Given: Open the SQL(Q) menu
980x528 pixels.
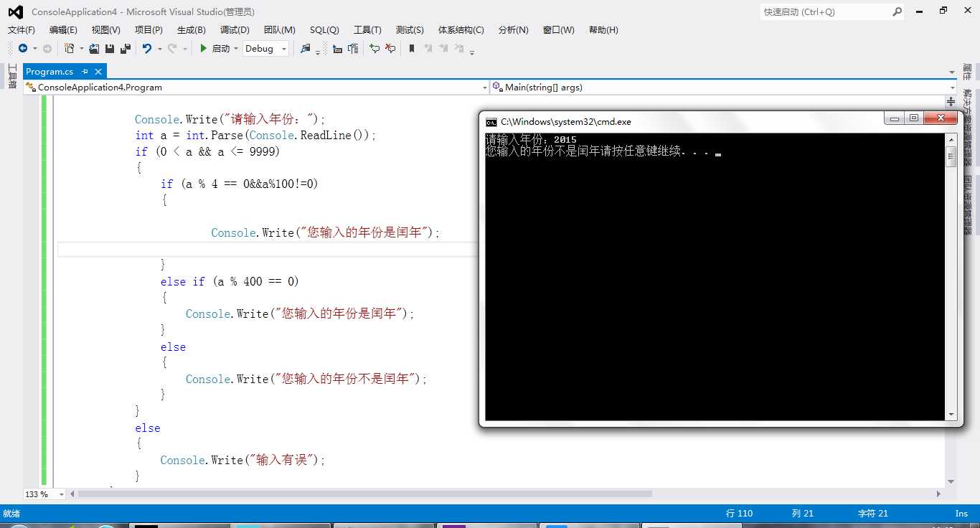Looking at the screenshot, I should point(324,30).
